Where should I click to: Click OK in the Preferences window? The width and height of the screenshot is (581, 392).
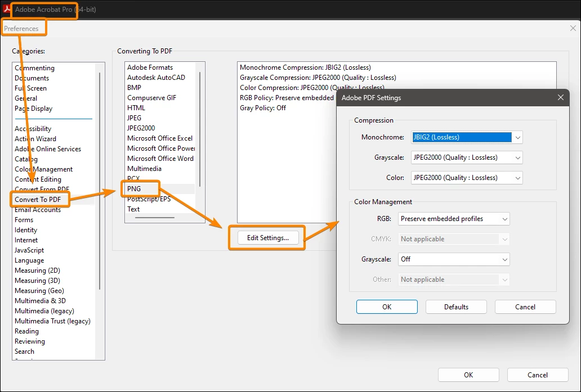468,375
